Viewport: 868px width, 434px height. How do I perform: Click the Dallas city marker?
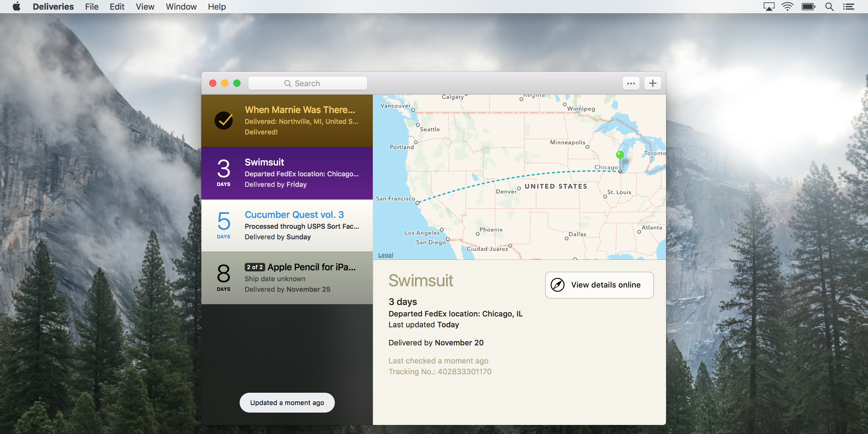click(566, 239)
